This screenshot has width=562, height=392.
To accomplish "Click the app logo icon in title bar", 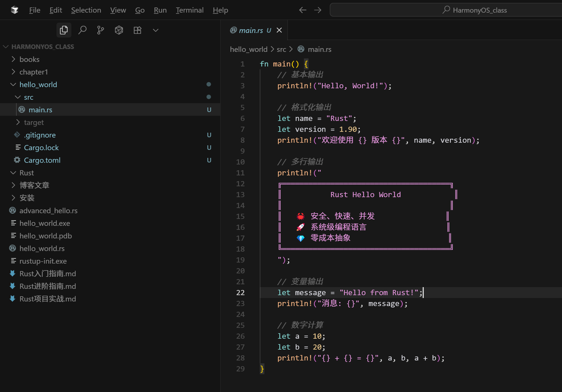I will [15, 10].
